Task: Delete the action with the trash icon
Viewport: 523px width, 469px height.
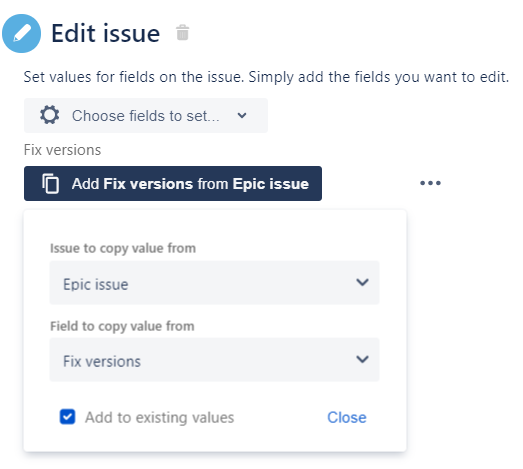Action: coord(182,32)
